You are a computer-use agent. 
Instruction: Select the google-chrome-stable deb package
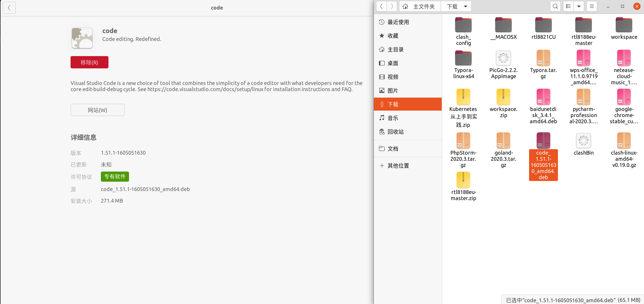(624, 97)
